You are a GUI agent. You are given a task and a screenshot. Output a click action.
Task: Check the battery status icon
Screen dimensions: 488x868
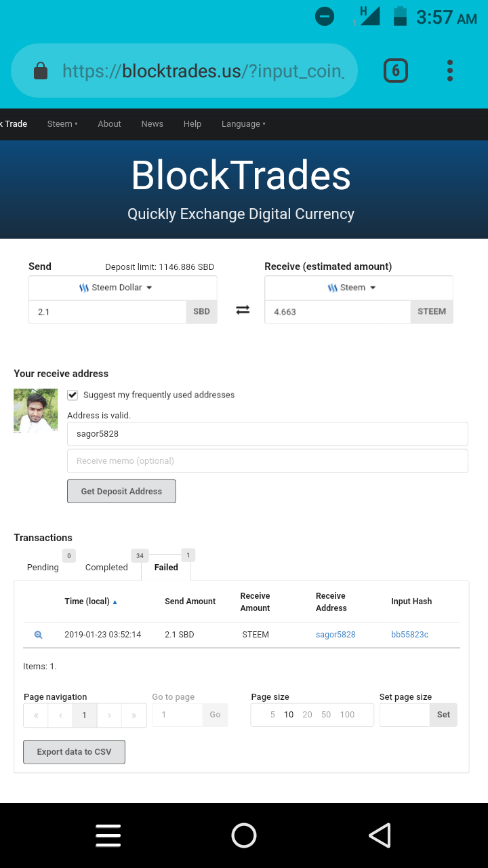(x=400, y=16)
